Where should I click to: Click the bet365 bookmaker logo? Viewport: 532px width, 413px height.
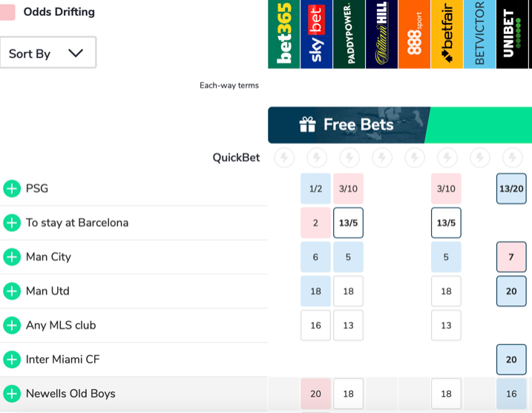pos(283,34)
